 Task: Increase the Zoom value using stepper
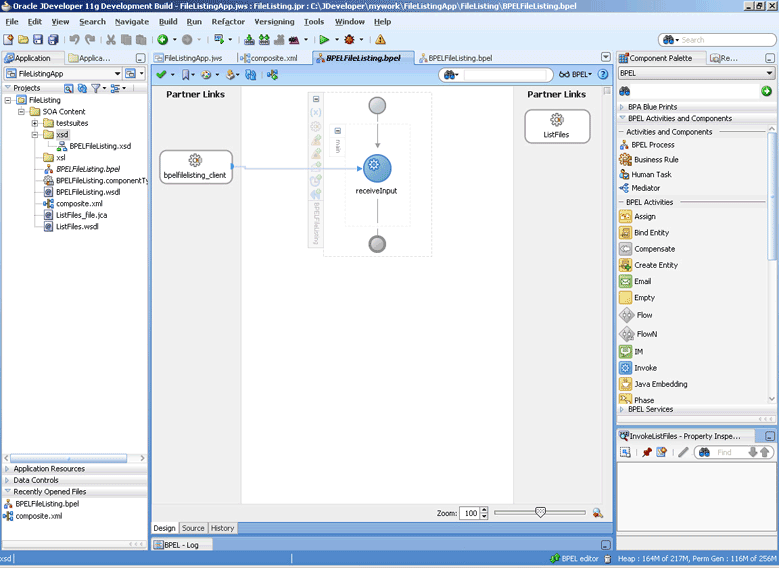click(x=484, y=510)
